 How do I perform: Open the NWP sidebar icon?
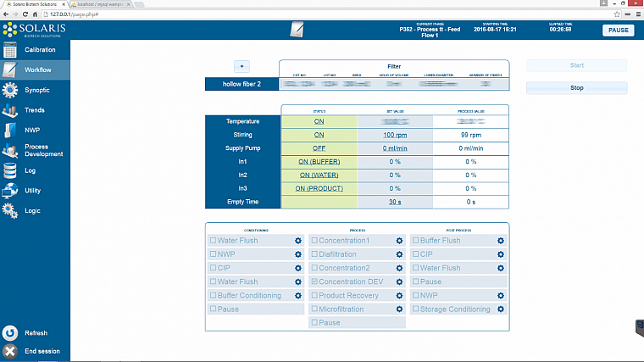click(x=10, y=131)
